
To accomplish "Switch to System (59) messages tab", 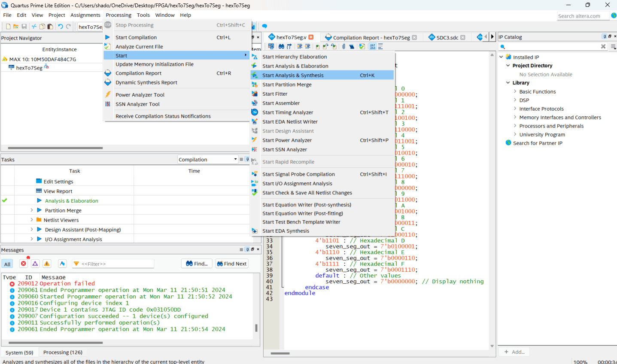I will coord(19,352).
